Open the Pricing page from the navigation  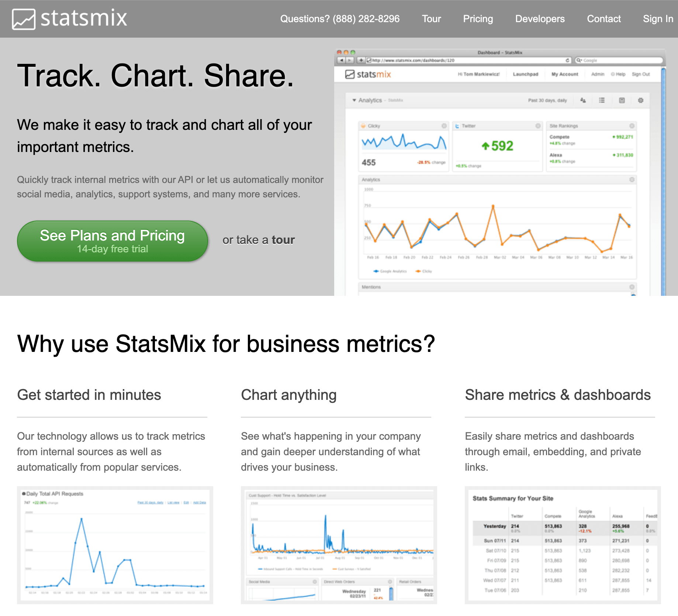pos(478,19)
